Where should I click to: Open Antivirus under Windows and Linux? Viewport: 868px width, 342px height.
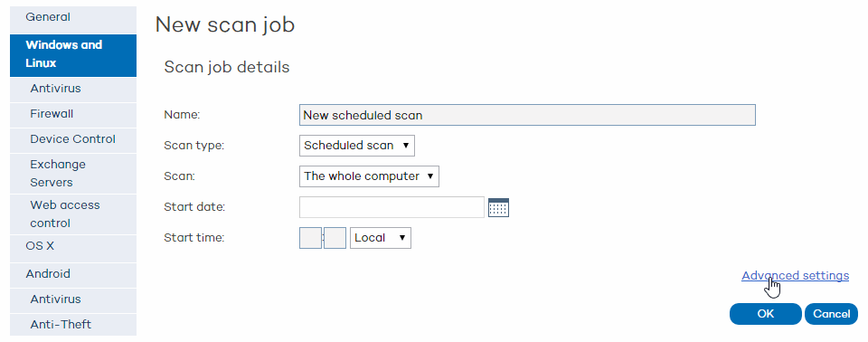(x=73, y=89)
